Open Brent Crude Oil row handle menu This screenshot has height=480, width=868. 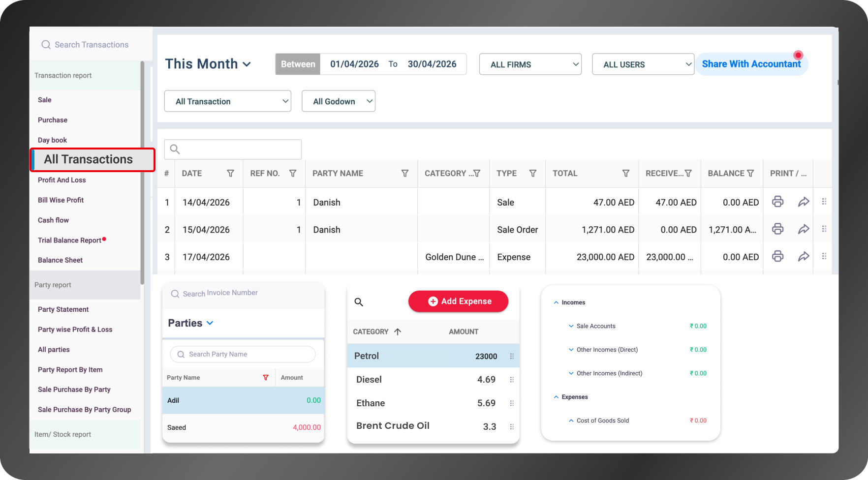[x=512, y=427]
